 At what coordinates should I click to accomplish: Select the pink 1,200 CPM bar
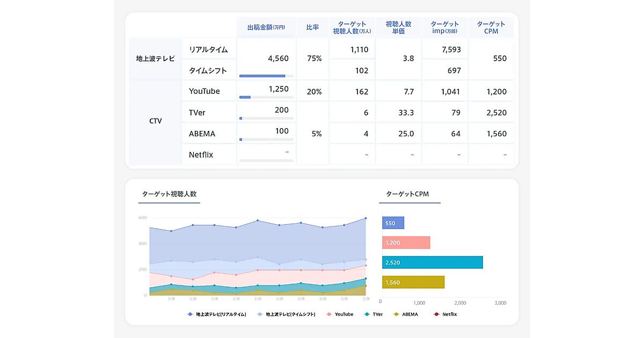(x=406, y=243)
